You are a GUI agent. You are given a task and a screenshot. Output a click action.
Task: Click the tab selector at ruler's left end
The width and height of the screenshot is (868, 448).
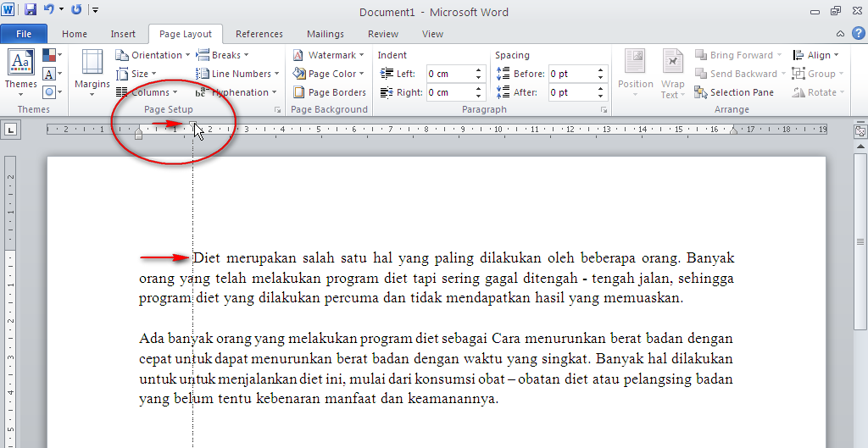(x=11, y=130)
